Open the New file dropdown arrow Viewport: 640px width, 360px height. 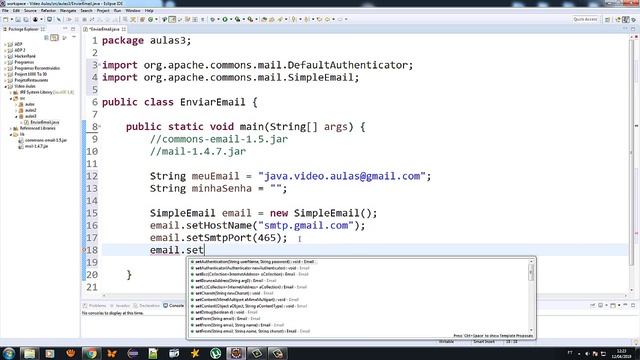[x=11, y=19]
